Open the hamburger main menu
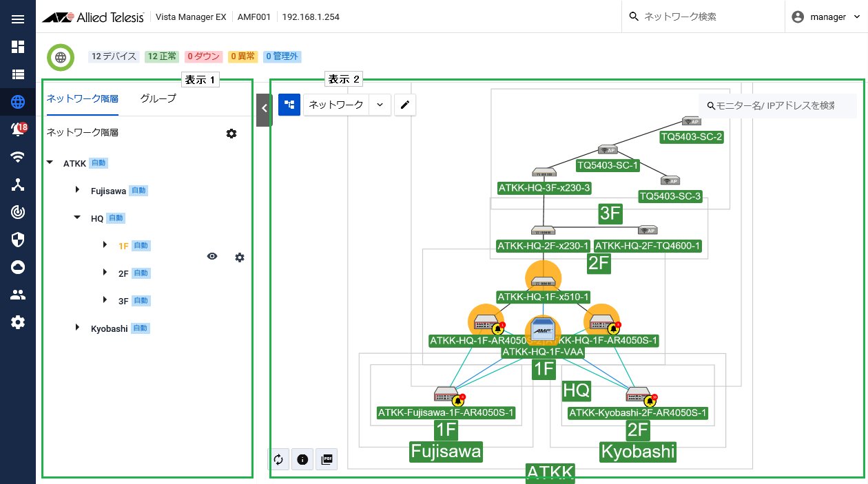868x484 pixels. pyautogui.click(x=18, y=19)
